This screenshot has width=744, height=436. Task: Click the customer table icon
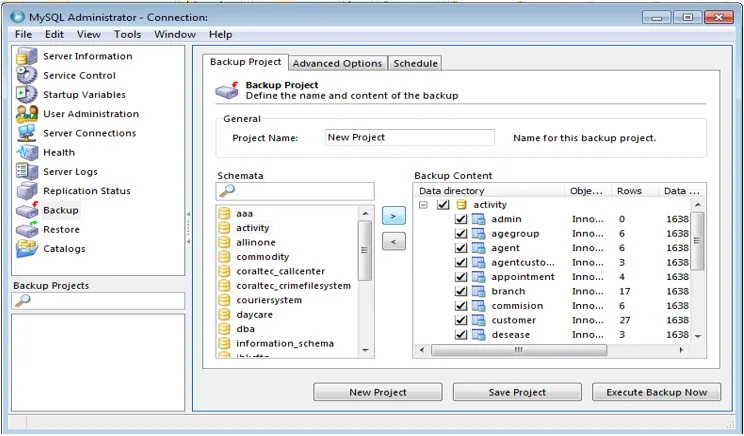(478, 320)
